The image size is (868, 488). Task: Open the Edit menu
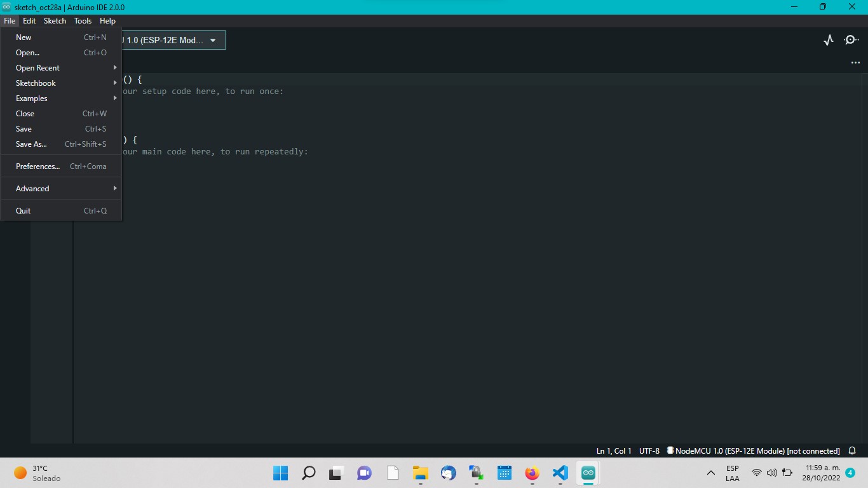(x=29, y=21)
